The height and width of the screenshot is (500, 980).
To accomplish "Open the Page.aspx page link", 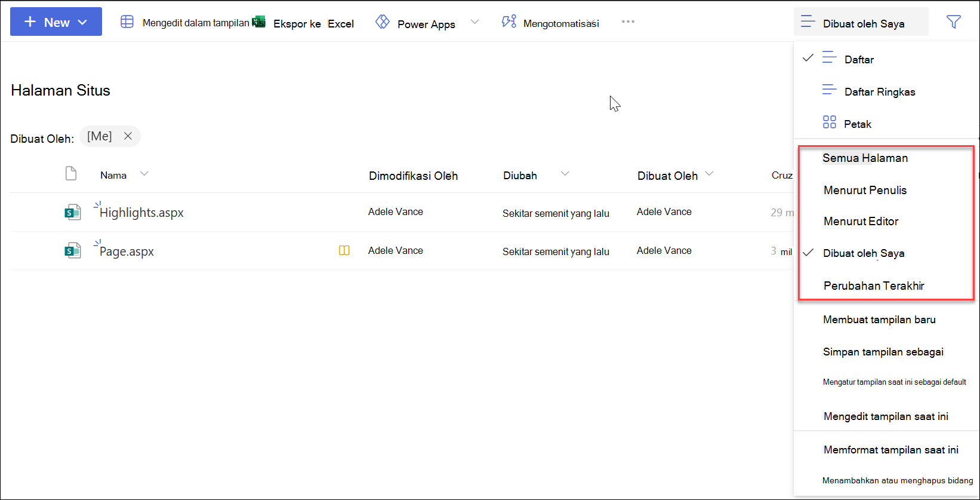I will click(x=127, y=251).
